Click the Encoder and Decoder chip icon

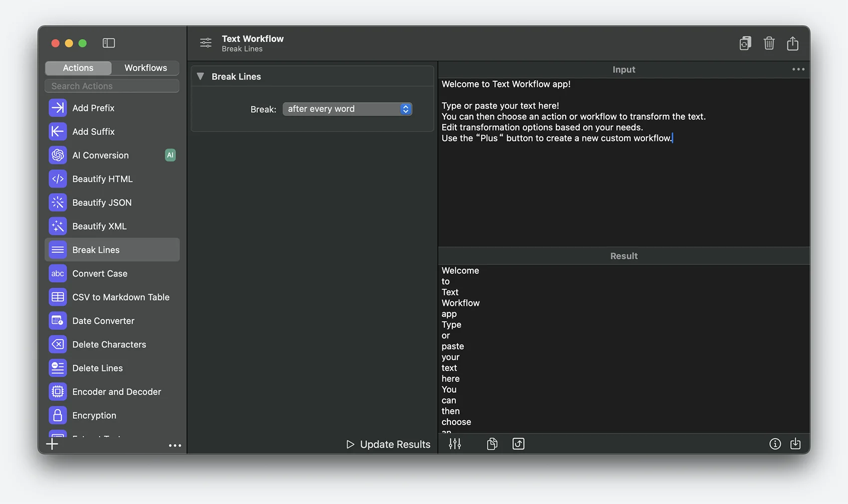click(x=58, y=392)
